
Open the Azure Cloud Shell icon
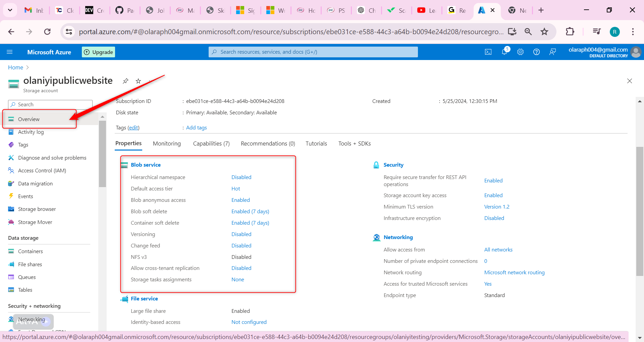[x=488, y=52]
